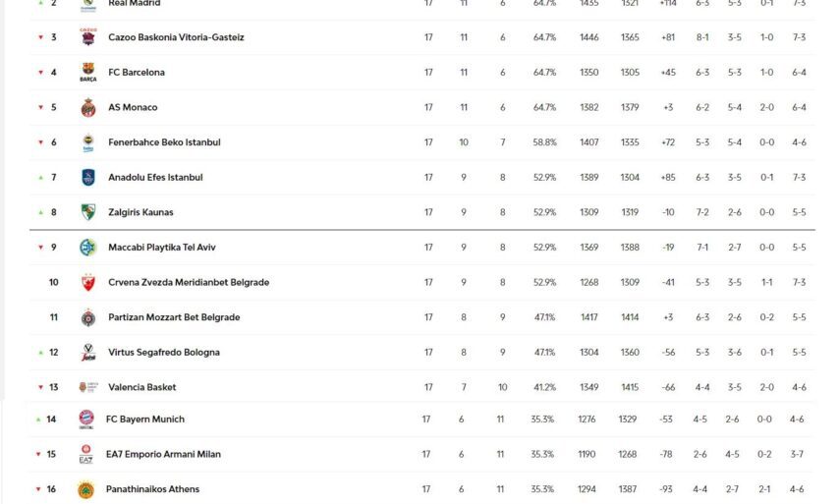840x504 pixels.
Task: Click the Real Madrid crest icon
Action: point(88,4)
